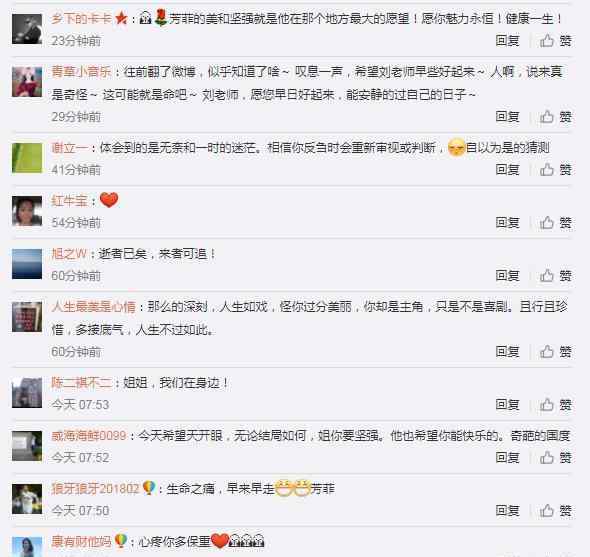
Task: Reply (回复) to 乡下的卡卡's comment
Action: point(508,41)
